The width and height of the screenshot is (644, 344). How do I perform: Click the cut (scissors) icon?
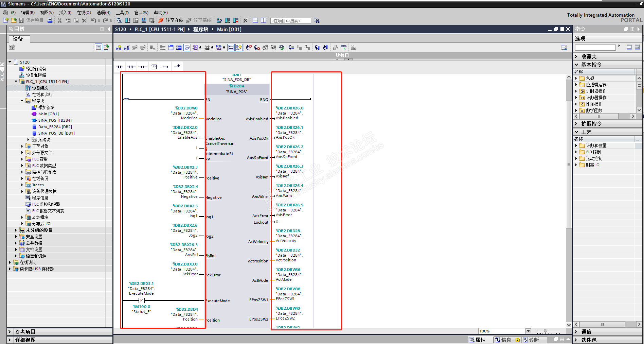click(60, 20)
